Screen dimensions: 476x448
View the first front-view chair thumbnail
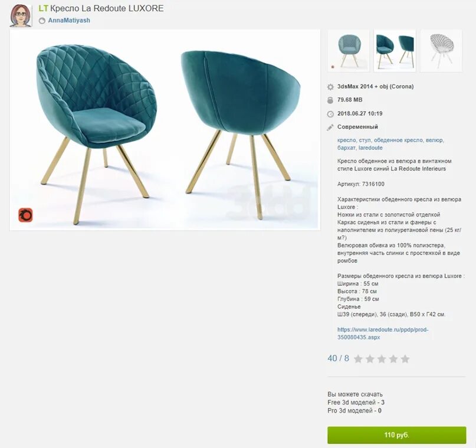tap(349, 51)
